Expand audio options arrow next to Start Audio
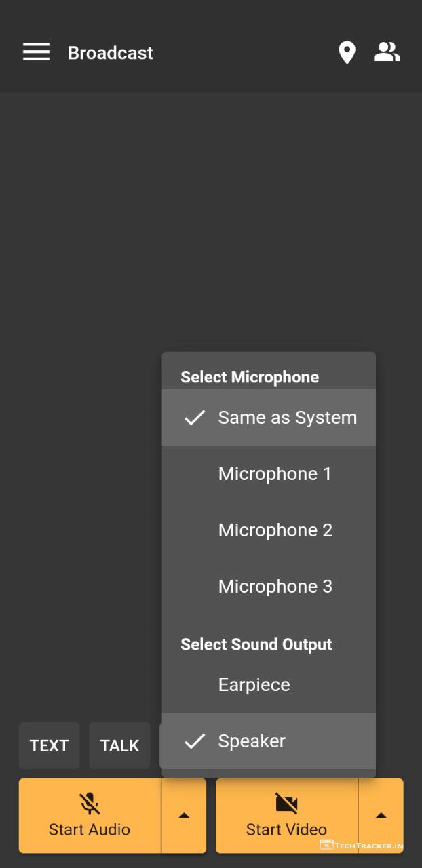 (x=184, y=816)
